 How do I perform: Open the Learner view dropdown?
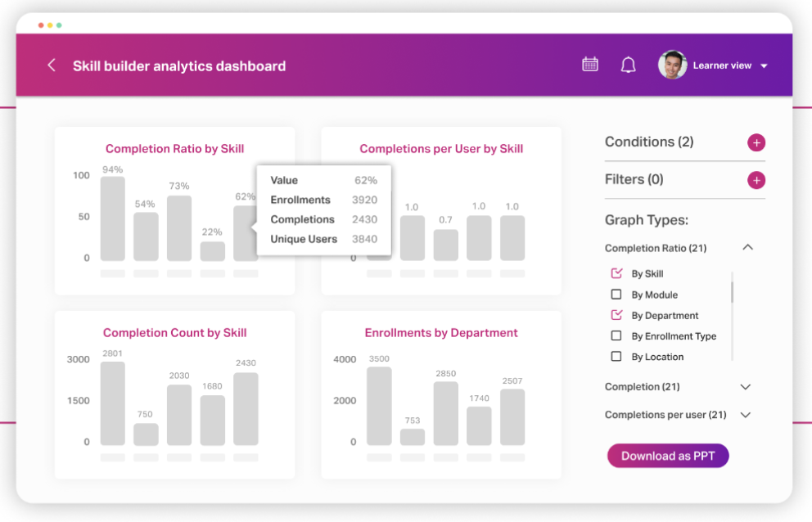coord(764,66)
